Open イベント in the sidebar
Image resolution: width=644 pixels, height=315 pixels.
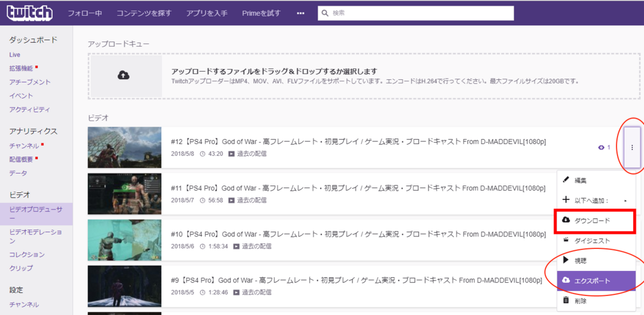point(21,96)
